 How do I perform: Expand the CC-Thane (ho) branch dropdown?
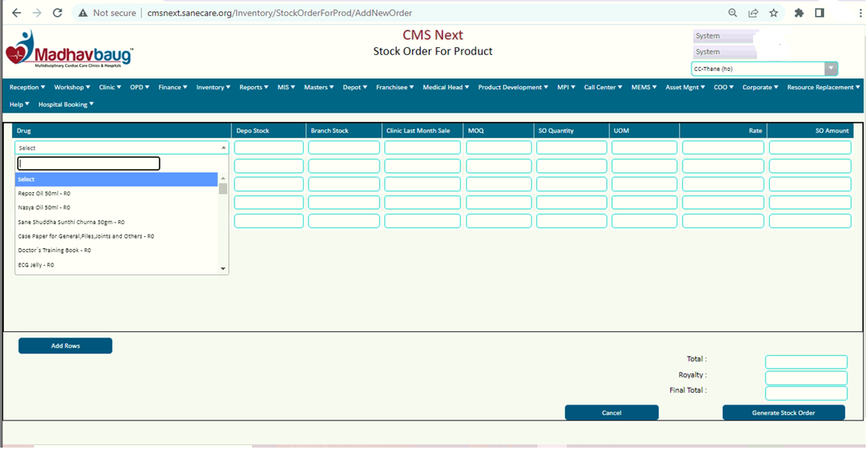[831, 69]
